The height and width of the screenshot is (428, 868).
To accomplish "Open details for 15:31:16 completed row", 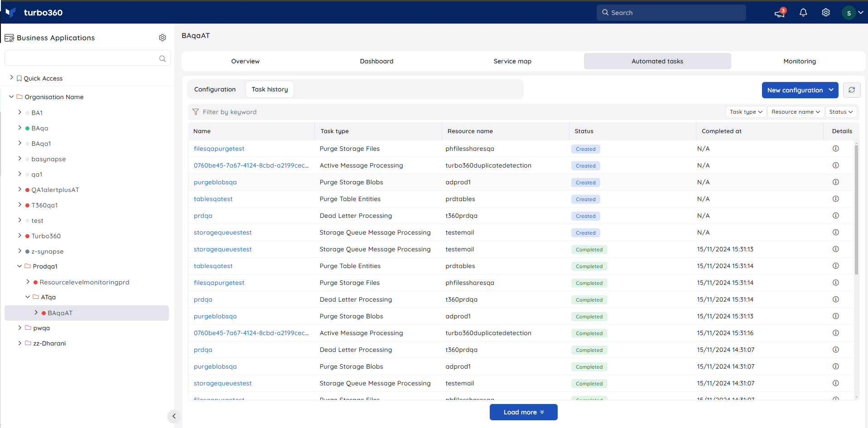I will coord(836,333).
